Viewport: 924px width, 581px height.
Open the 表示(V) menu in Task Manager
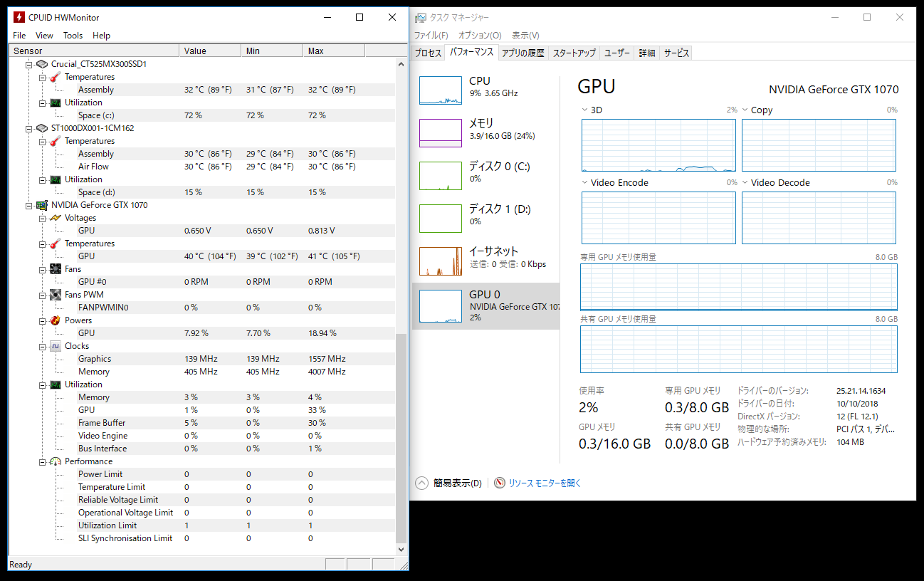525,36
